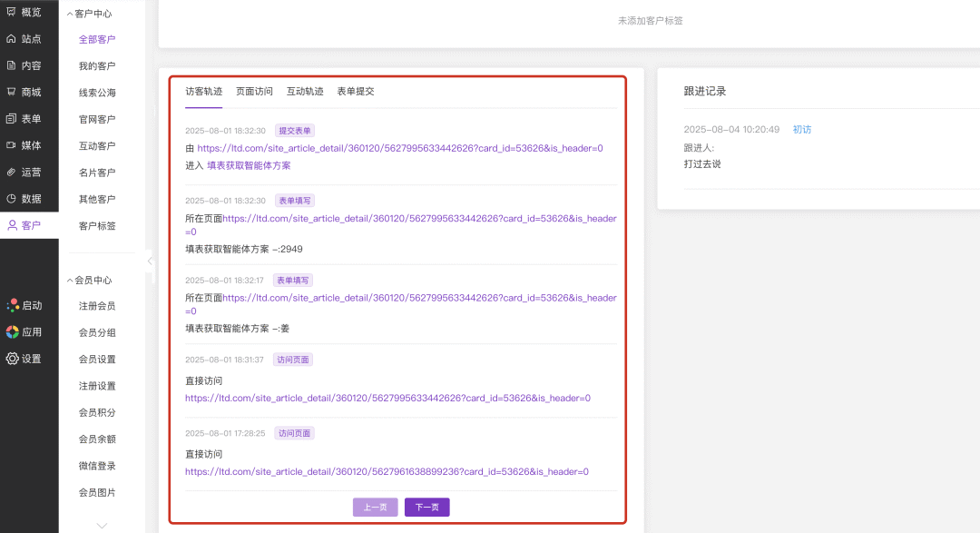
Task: Switch to the 表单提交 tab
Action: (x=355, y=92)
